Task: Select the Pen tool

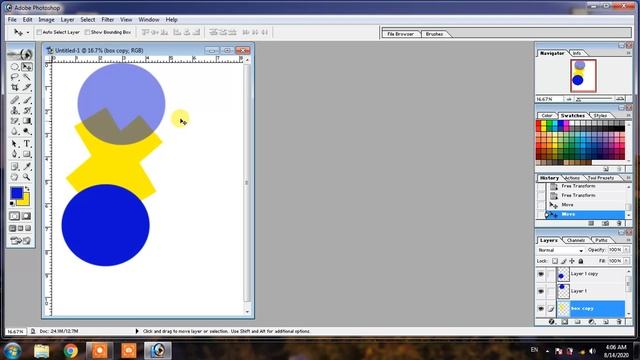Action: [15, 154]
